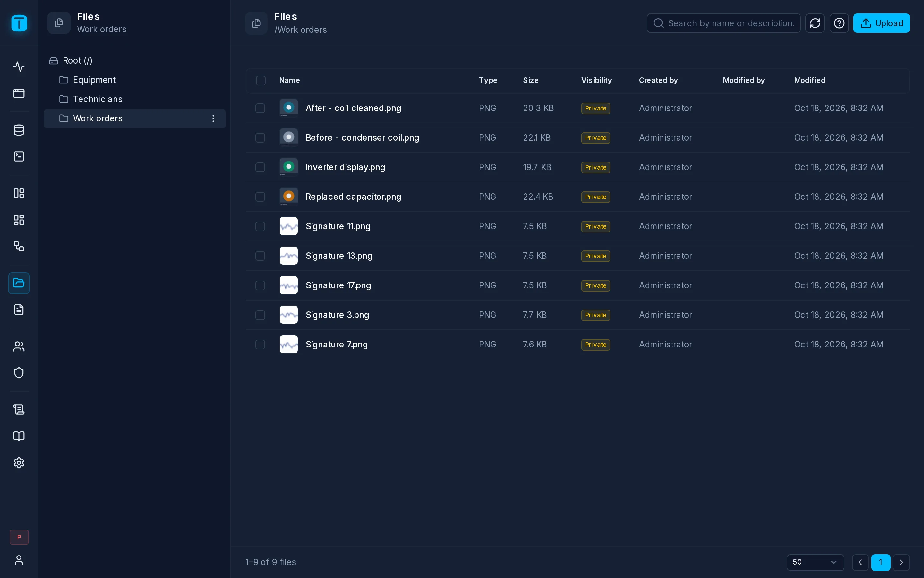Check the box for After - coil cleaned.png
This screenshot has width=924, height=578.
click(x=260, y=108)
